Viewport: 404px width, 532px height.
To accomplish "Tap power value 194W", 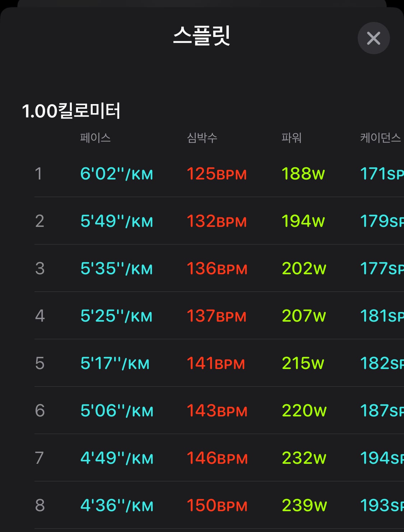I will tap(303, 221).
